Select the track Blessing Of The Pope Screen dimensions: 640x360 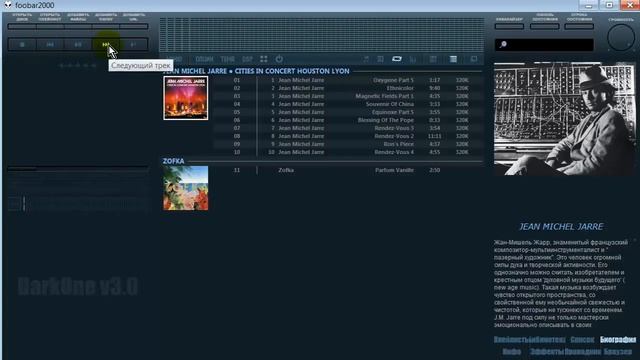coord(347,120)
